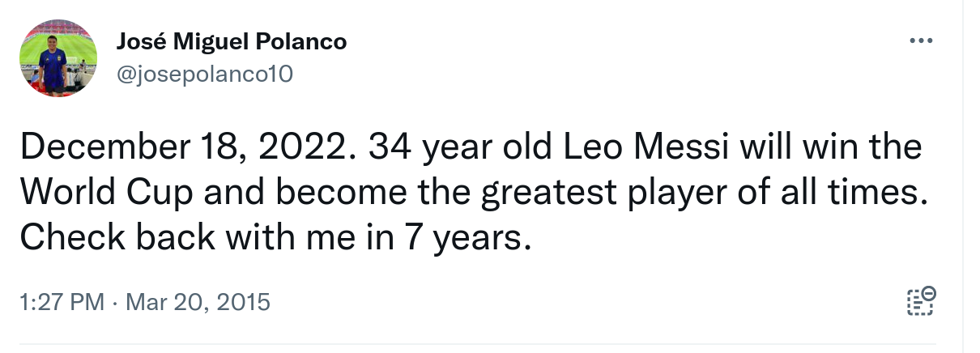Screen dimensions: 980x353
Task: Open the three-dot More options menu
Action: tap(920, 40)
